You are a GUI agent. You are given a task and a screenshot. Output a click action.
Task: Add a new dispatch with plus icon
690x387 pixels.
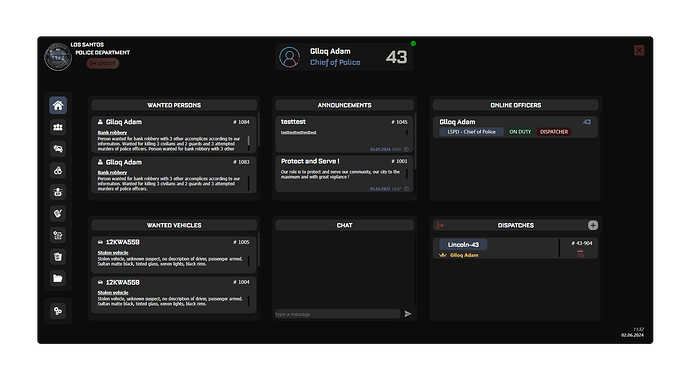pyautogui.click(x=593, y=225)
